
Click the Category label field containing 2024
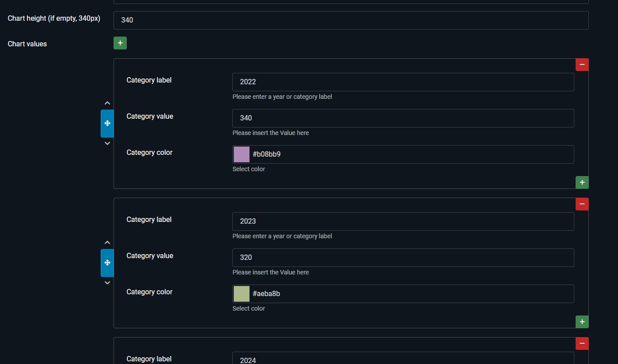pyautogui.click(x=403, y=359)
